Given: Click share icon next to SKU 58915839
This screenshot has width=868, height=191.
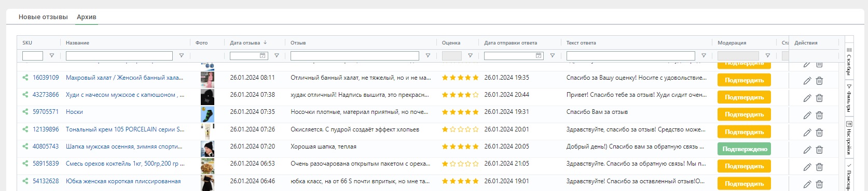Looking at the screenshot, I should click(25, 164).
